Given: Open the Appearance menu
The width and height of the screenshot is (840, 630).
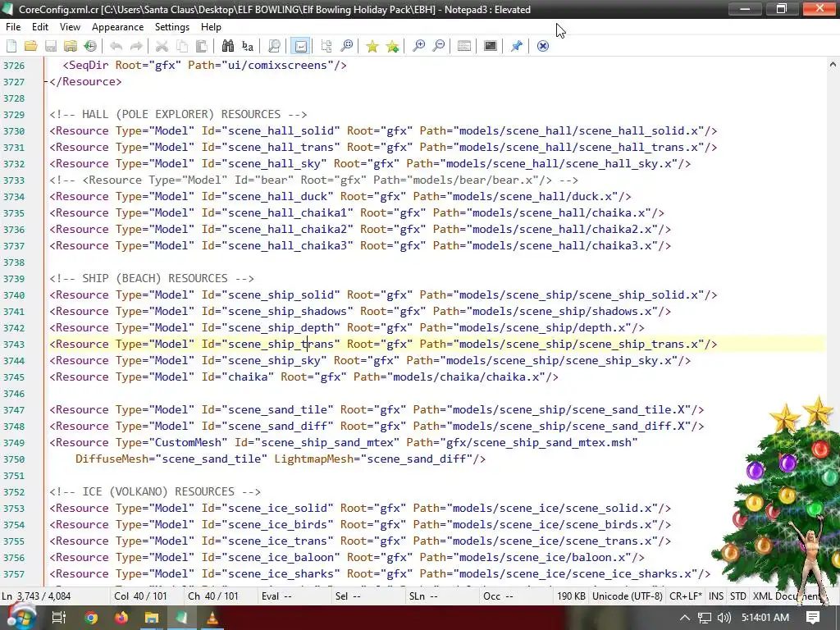Looking at the screenshot, I should click(x=117, y=27).
